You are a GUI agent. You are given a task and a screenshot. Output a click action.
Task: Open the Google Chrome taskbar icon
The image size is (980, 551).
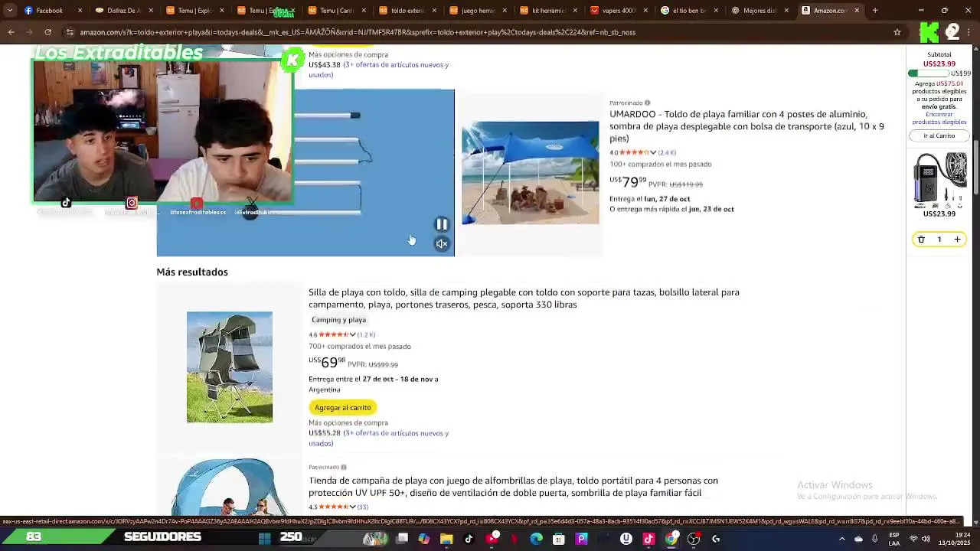pyautogui.click(x=671, y=539)
